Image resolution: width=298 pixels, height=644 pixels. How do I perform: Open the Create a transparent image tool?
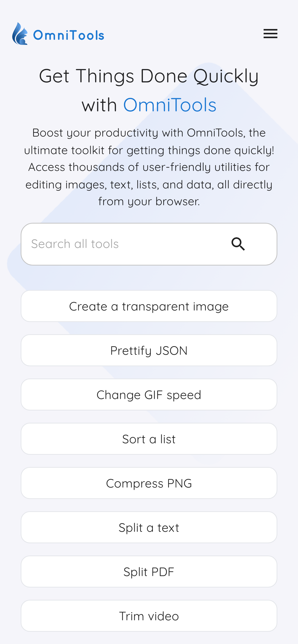click(x=149, y=306)
